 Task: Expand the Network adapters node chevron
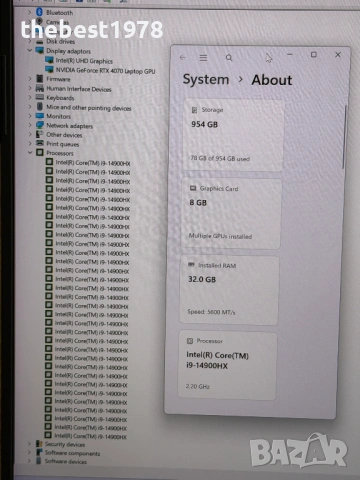pyautogui.click(x=30, y=125)
